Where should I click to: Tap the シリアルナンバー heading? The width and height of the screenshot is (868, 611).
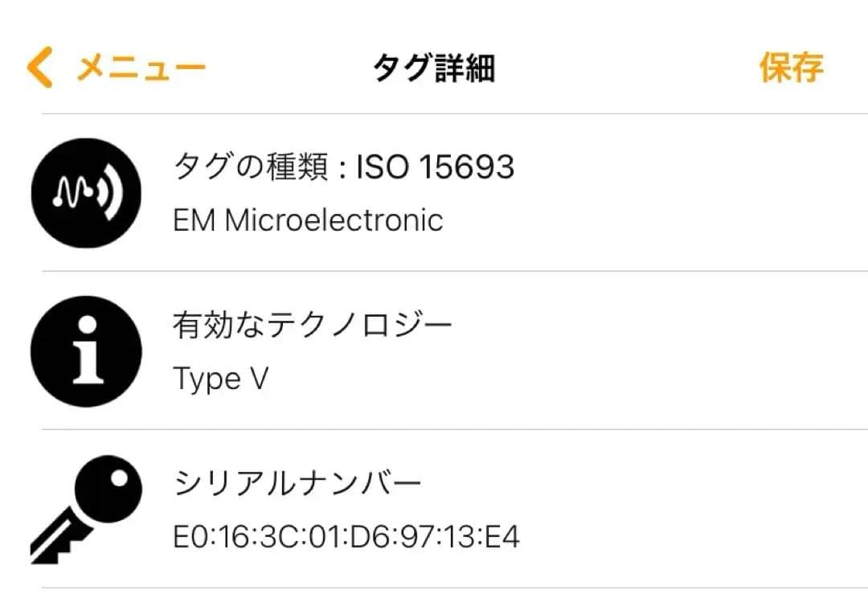[297, 483]
